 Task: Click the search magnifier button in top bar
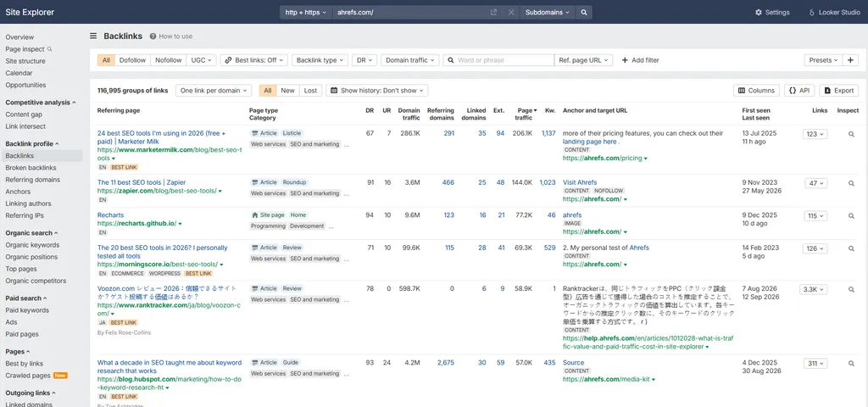click(583, 12)
